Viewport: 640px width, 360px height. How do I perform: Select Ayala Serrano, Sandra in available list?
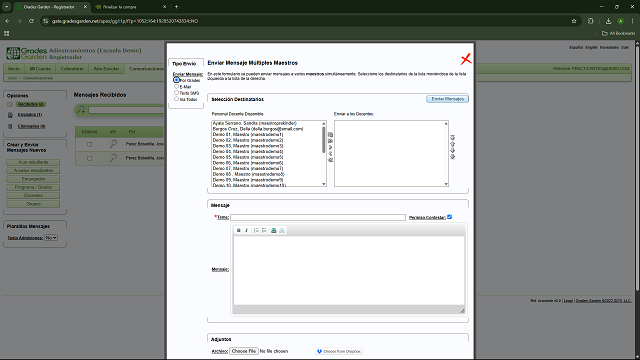point(255,123)
